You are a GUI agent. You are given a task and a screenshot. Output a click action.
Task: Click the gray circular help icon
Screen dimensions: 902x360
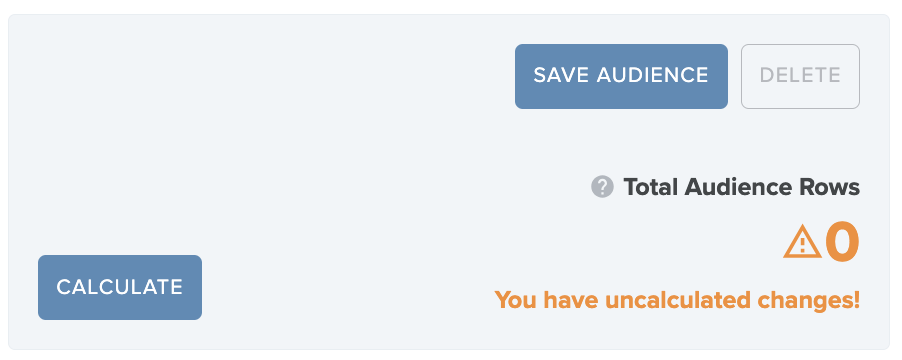[x=602, y=187]
